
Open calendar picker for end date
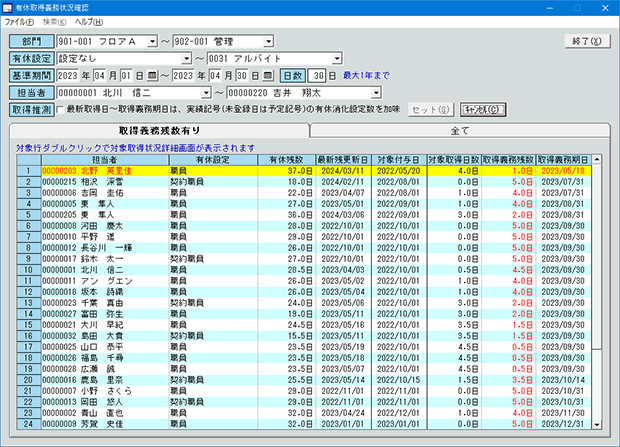tap(268, 75)
